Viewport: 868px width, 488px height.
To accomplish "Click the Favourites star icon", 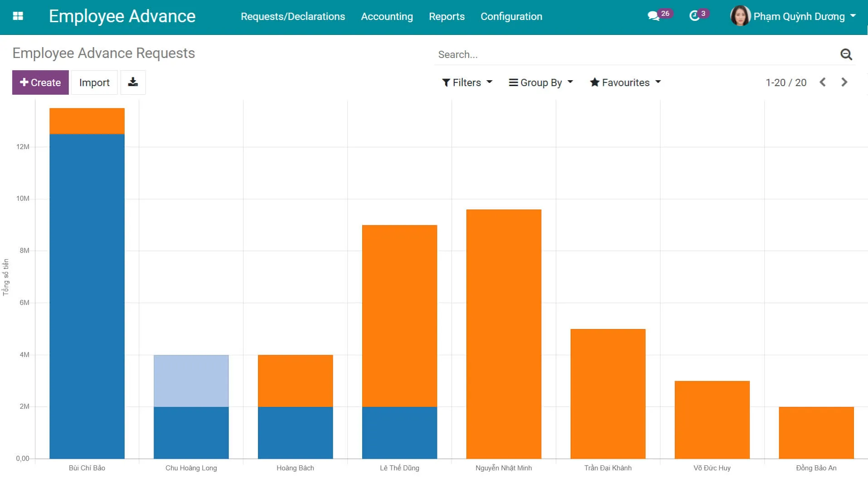I will point(594,82).
